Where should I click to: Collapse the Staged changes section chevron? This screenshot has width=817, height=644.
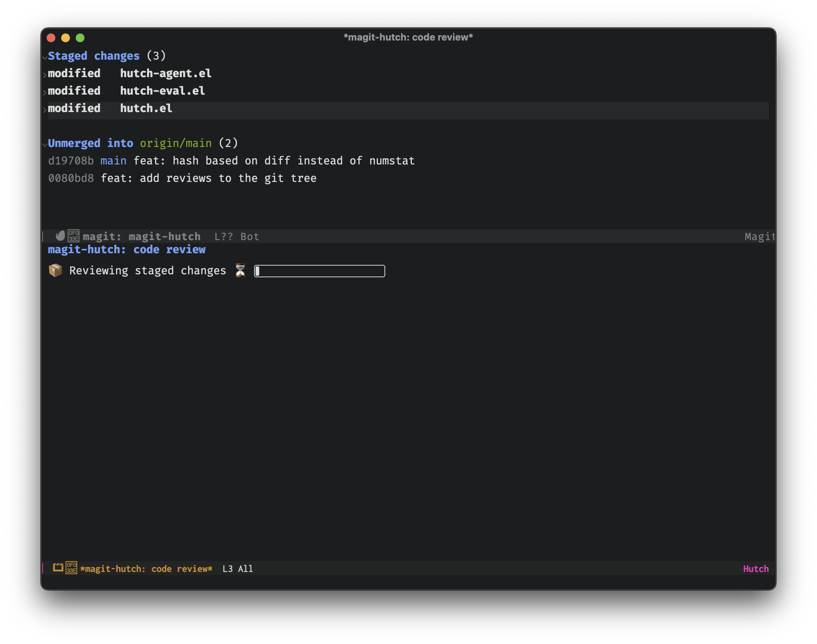click(44, 57)
